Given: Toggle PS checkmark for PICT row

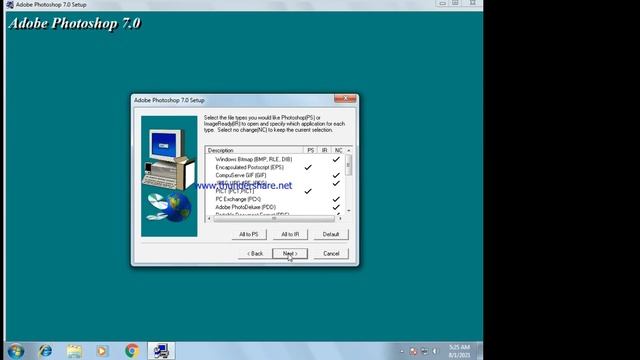Looking at the screenshot, I should tap(308, 191).
